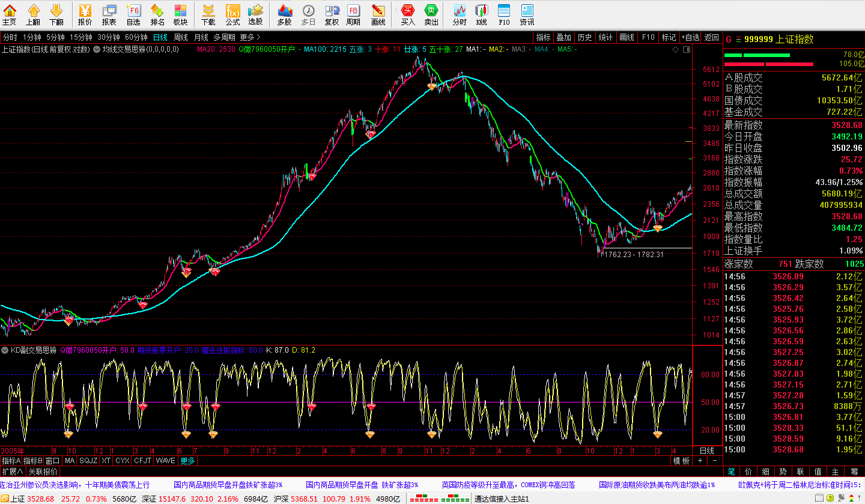This screenshot has height=504, width=865.
Task: Click the 返回 back button
Action: click(712, 37)
